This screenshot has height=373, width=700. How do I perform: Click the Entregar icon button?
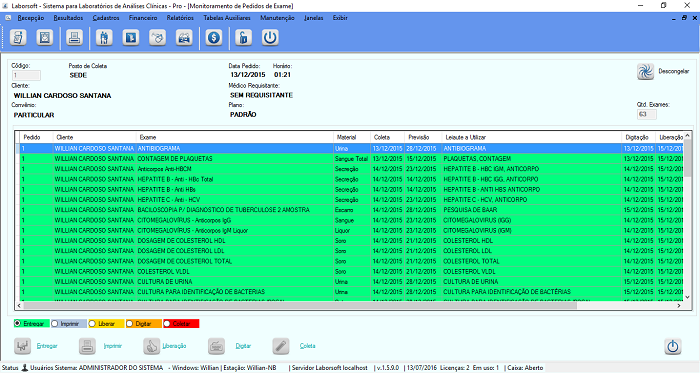click(22, 346)
